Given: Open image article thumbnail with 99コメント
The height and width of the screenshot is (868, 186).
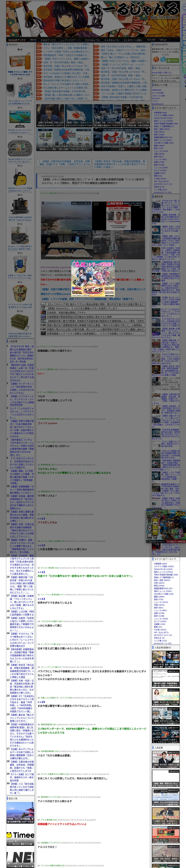Looking at the screenshot, I should 166,659.
